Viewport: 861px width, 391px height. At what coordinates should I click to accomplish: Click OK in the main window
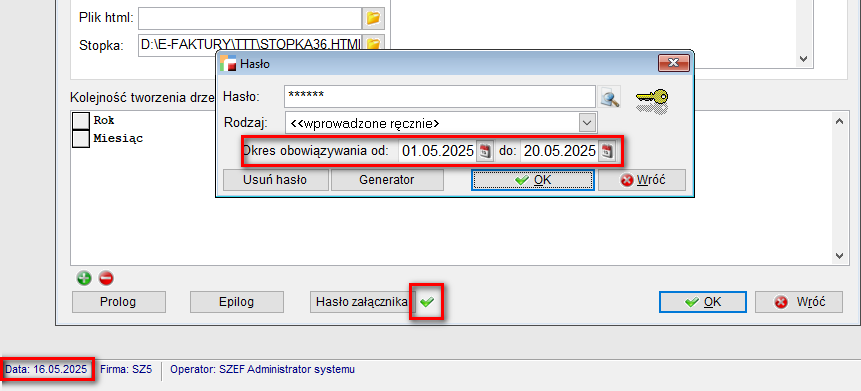pyautogui.click(x=703, y=302)
